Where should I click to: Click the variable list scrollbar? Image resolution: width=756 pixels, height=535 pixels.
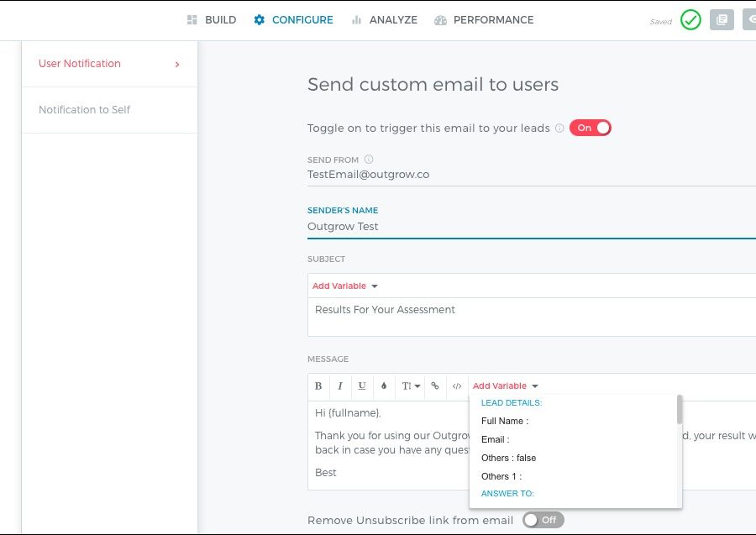click(679, 410)
